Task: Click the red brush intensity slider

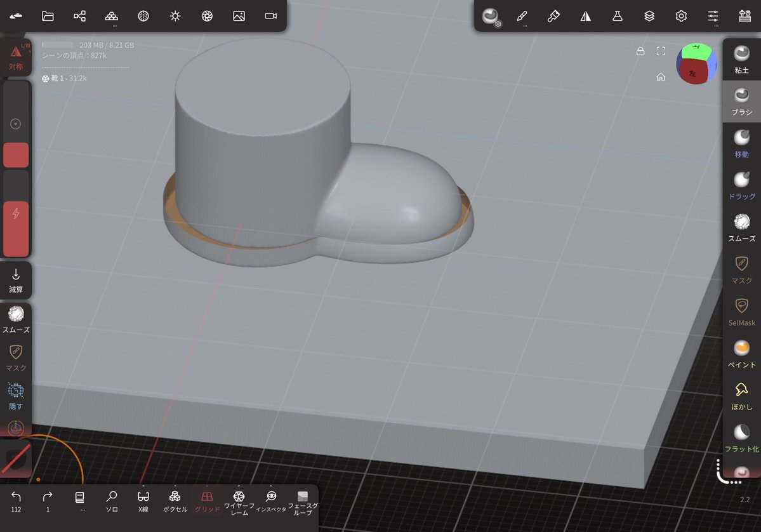Action: click(16, 229)
